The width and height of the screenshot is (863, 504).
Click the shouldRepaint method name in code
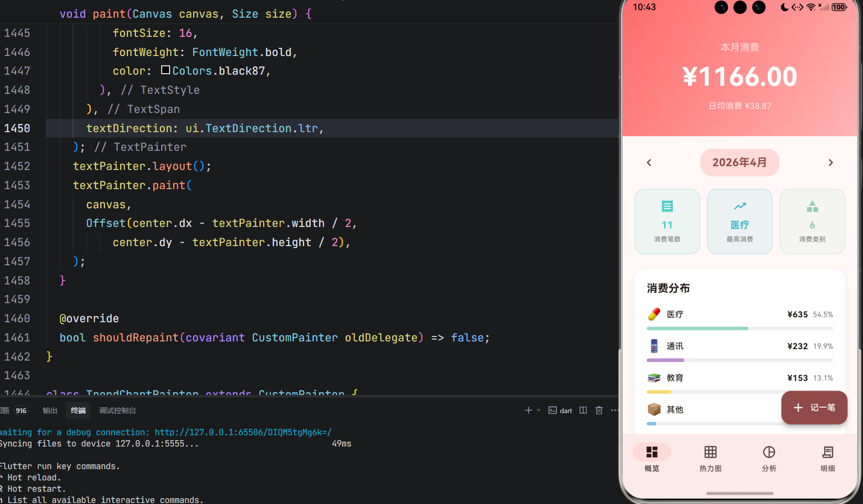point(136,337)
